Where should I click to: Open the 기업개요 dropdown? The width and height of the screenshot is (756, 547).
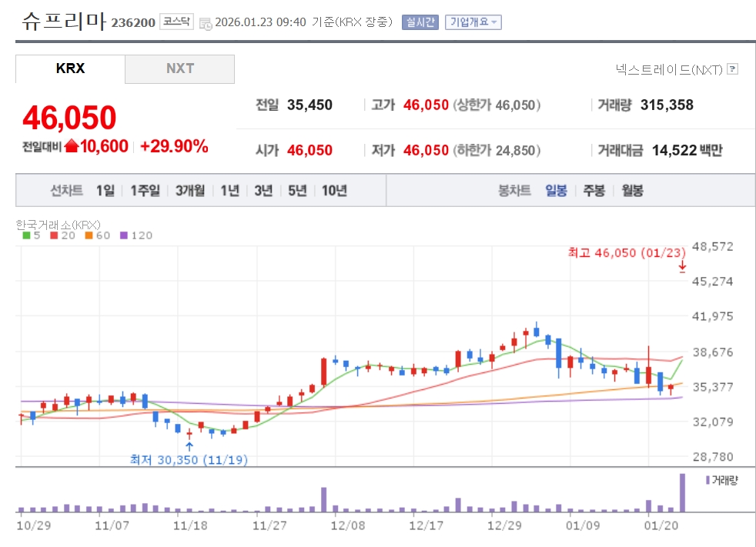[473, 22]
